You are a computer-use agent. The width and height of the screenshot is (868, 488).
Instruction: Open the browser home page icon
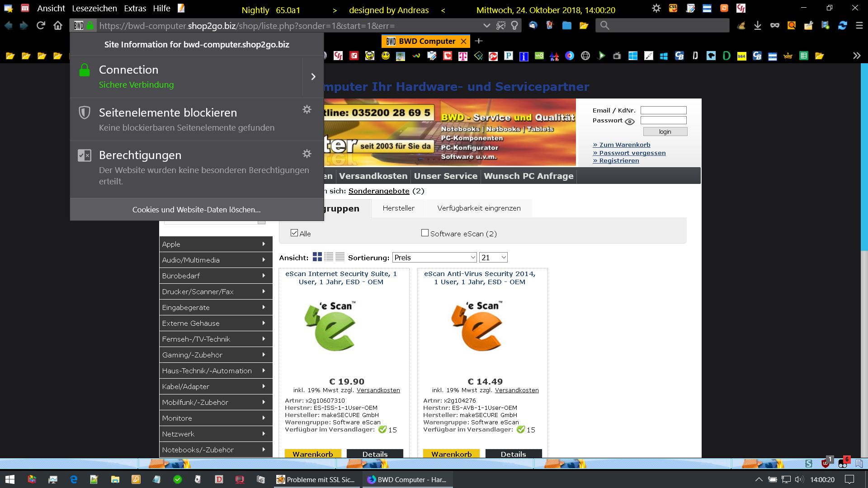pos(58,25)
